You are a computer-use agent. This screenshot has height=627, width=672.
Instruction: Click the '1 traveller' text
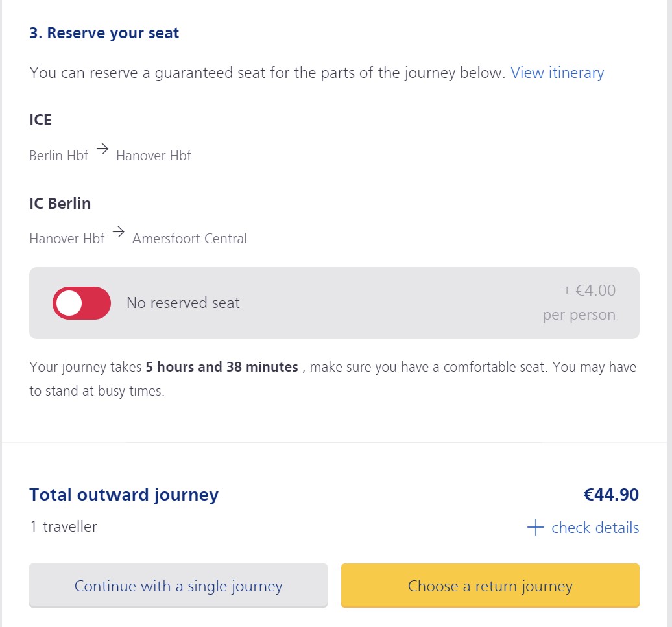point(64,526)
